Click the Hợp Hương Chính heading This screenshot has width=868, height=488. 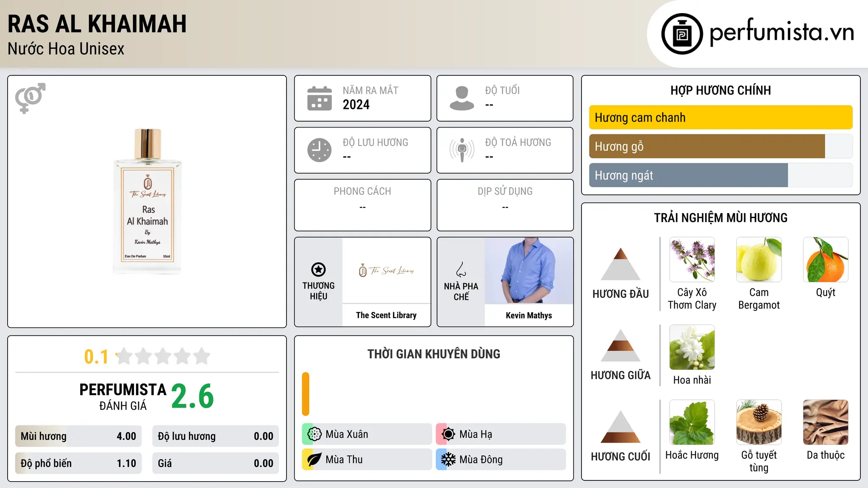(x=721, y=90)
